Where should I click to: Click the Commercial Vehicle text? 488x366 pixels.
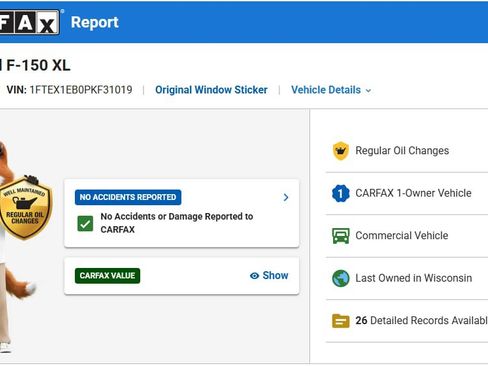402,236
